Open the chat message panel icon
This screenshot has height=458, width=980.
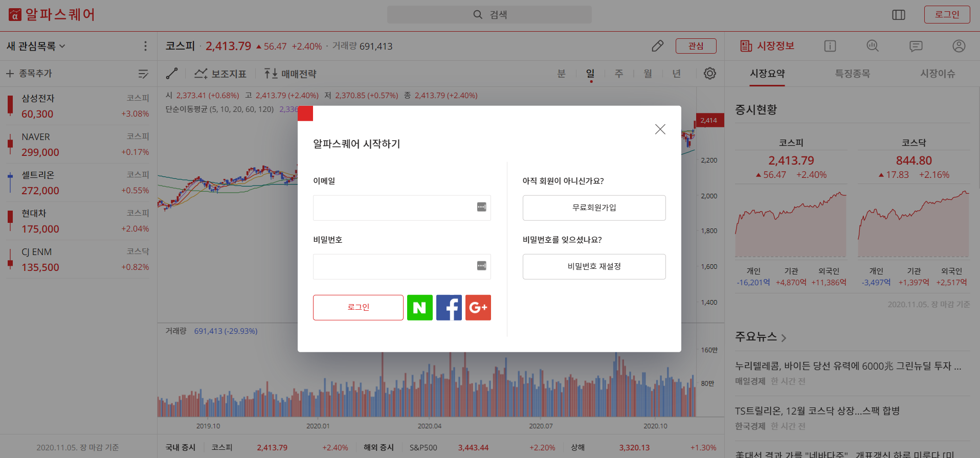pos(916,46)
